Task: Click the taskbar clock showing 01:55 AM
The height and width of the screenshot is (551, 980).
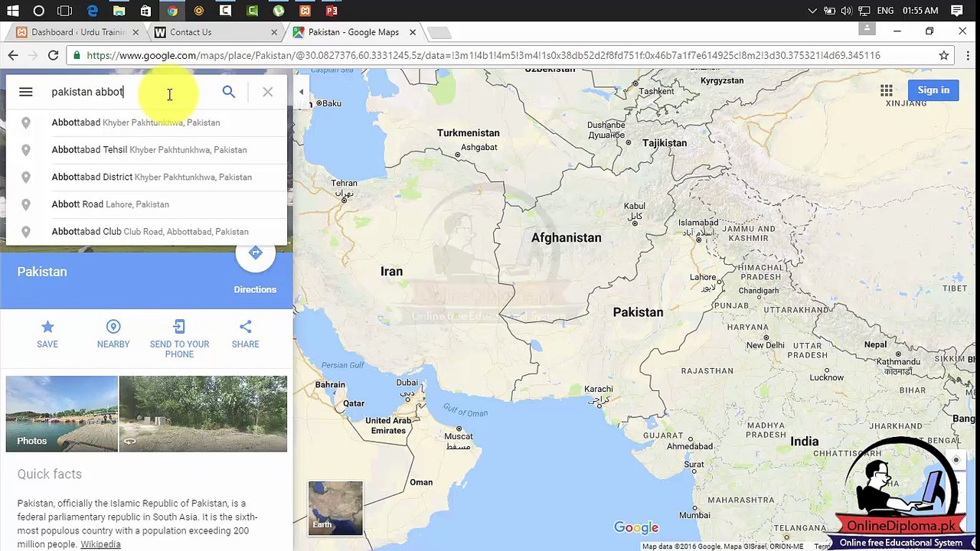Action: pos(920,11)
